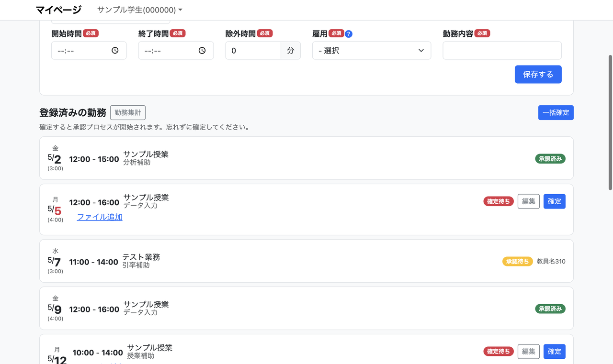Screen dimensions: 613x364
Task: Open the 雇用 選択 dropdown
Action: click(x=372, y=50)
